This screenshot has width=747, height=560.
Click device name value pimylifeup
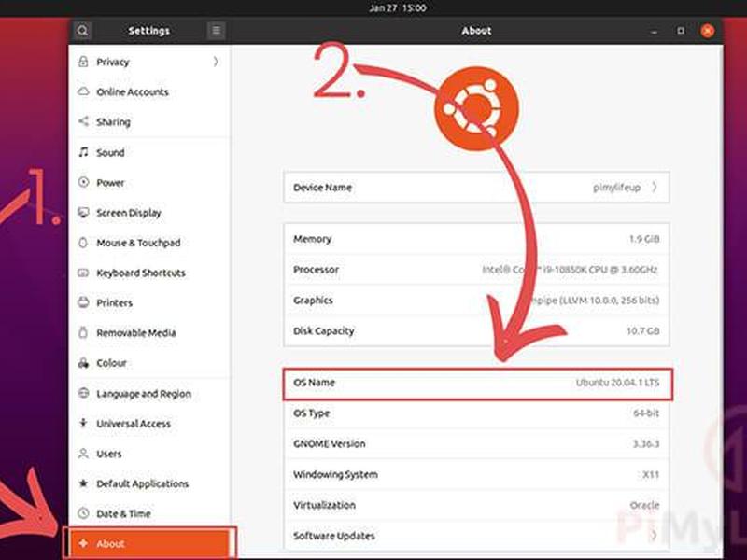pyautogui.click(x=616, y=188)
